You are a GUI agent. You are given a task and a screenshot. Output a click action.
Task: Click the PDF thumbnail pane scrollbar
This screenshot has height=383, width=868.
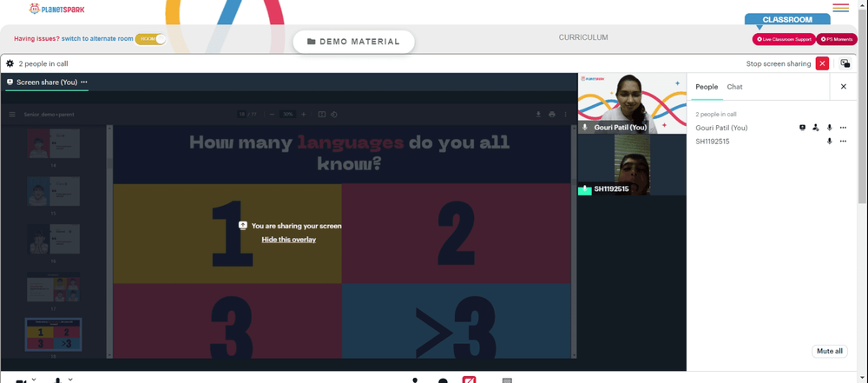pyautogui.click(x=109, y=241)
